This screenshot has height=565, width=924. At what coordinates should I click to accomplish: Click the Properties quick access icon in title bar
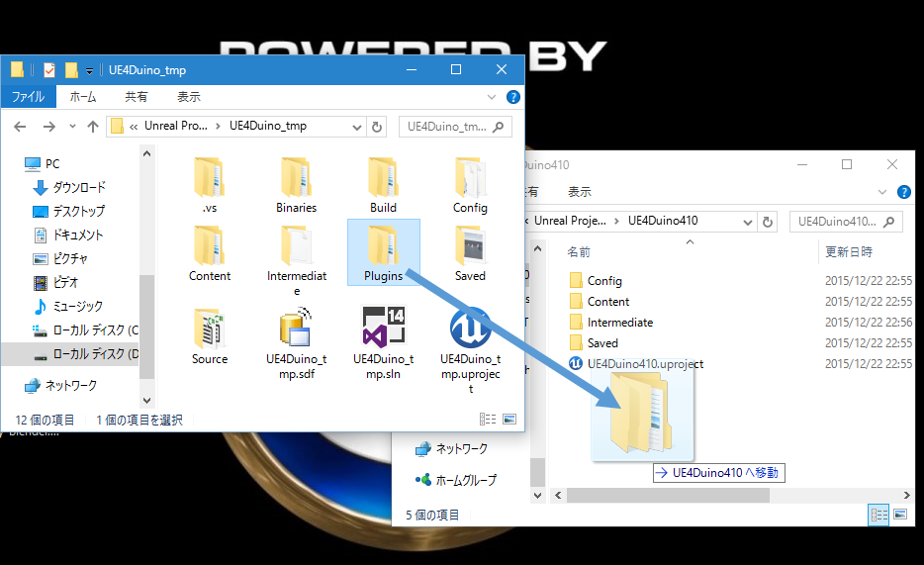[x=49, y=70]
